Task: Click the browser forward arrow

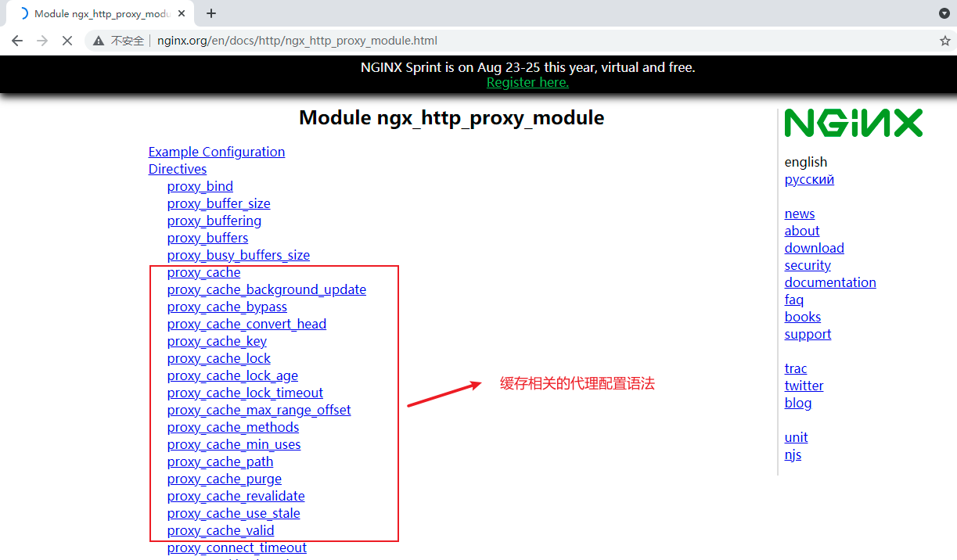Action: click(x=42, y=41)
